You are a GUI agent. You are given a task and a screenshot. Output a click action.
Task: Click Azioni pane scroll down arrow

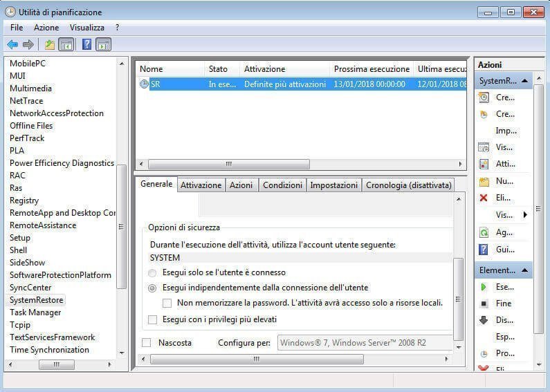(x=539, y=365)
